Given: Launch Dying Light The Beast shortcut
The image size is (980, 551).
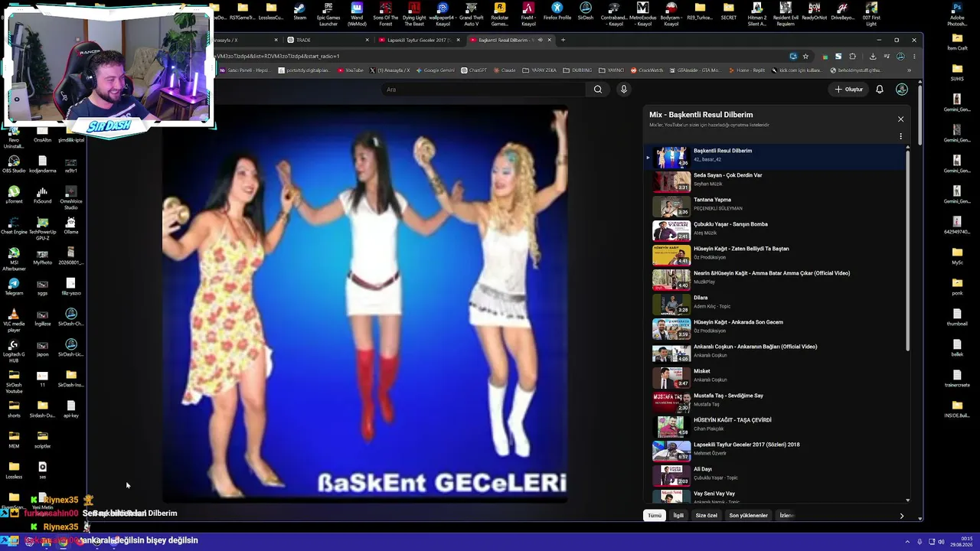Looking at the screenshot, I should (x=414, y=15).
